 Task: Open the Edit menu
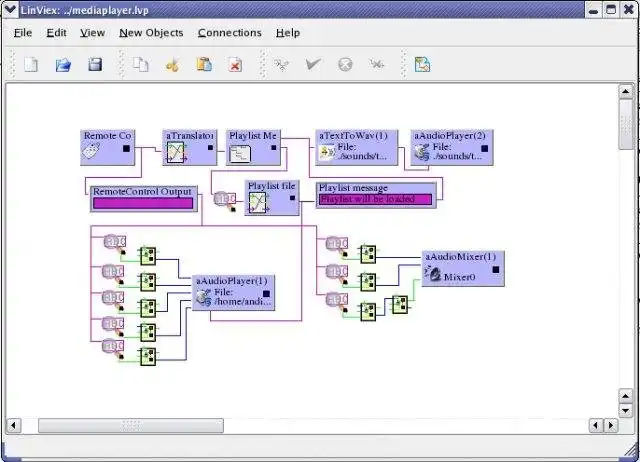[56, 33]
